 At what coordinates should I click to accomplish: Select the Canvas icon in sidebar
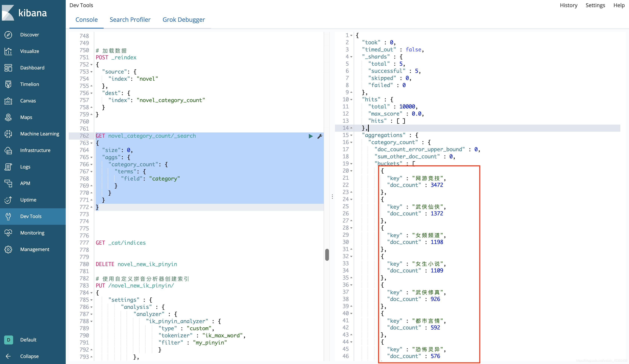(8, 101)
